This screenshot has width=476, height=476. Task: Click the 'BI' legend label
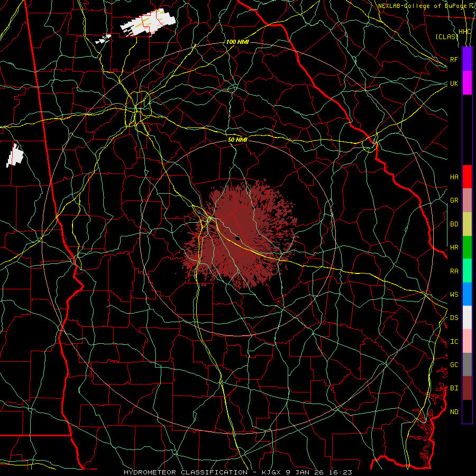pyautogui.click(x=454, y=388)
